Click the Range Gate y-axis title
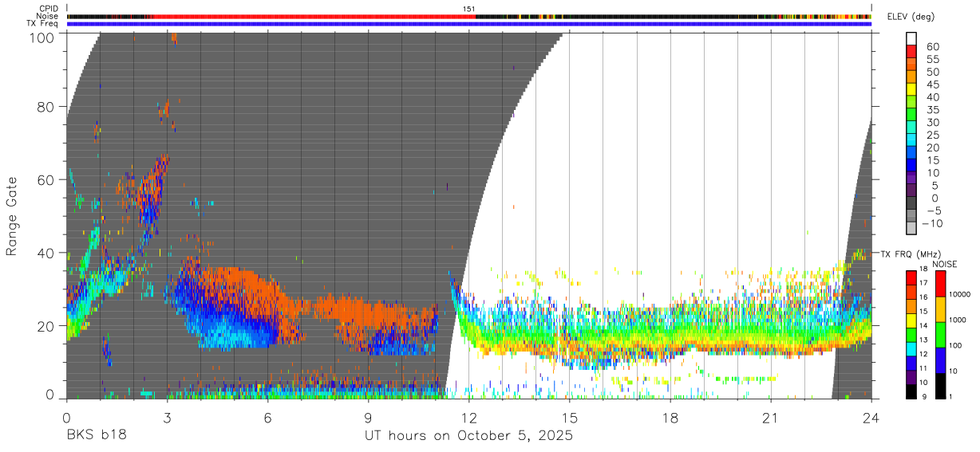Viewport: 980px width, 452px height. 13,215
